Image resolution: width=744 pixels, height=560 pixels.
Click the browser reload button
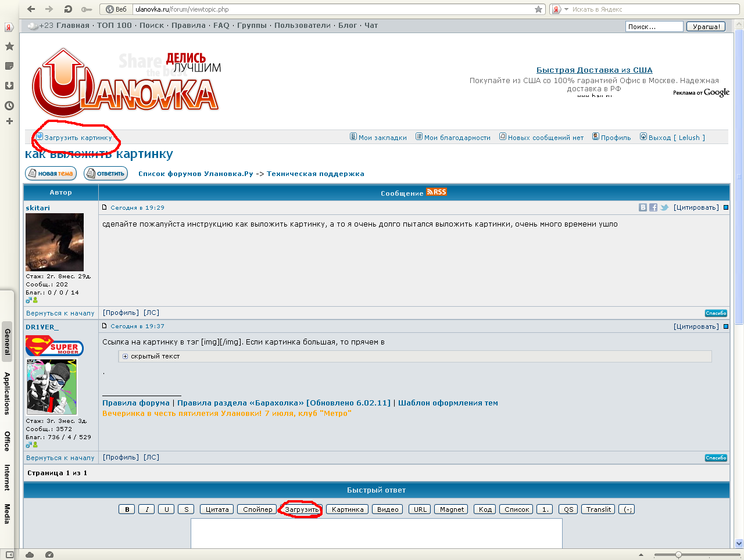68,9
